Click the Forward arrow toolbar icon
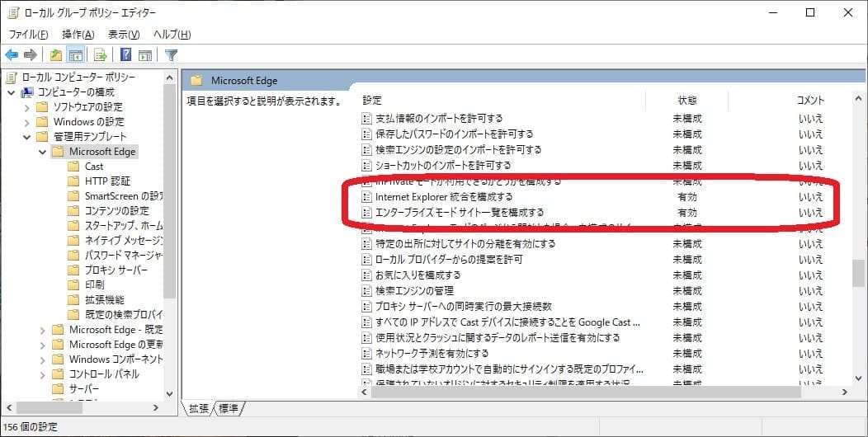Image resolution: width=868 pixels, height=437 pixels. (31, 54)
